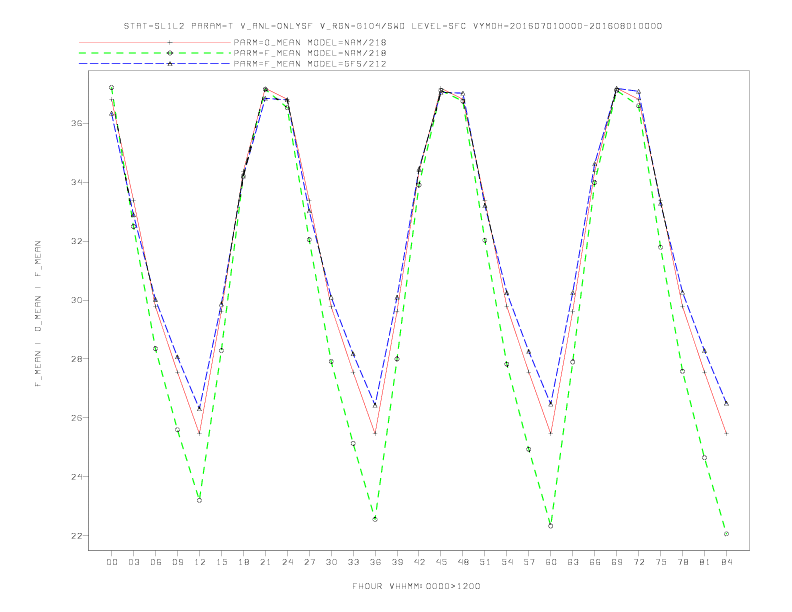Click y-axis tick value 30
This screenshot has width=792, height=612.
(77, 300)
